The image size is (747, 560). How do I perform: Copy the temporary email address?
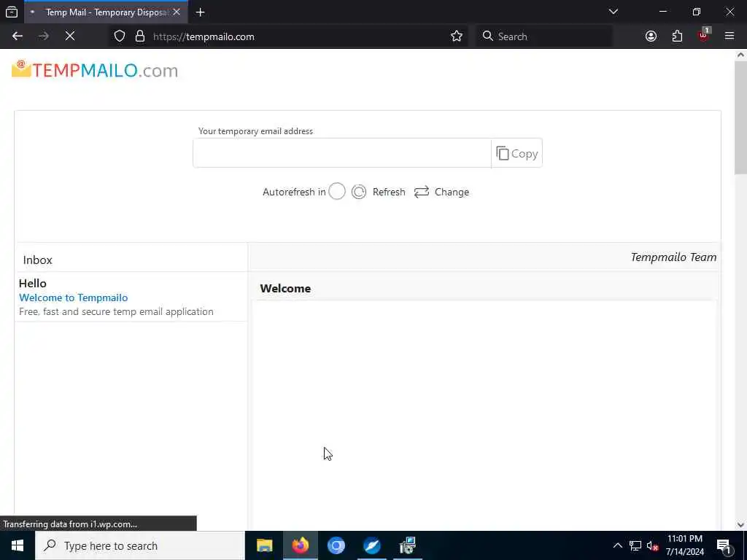pyautogui.click(x=517, y=153)
